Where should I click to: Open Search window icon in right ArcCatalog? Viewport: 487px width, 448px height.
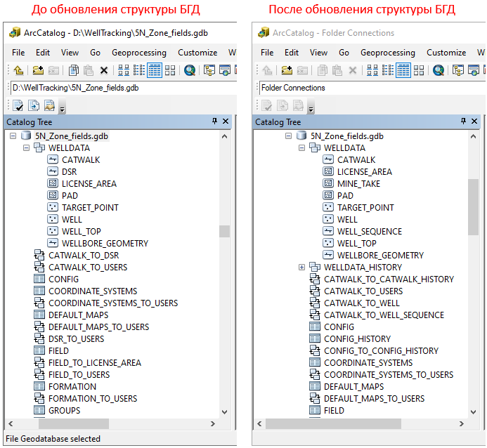click(x=439, y=70)
